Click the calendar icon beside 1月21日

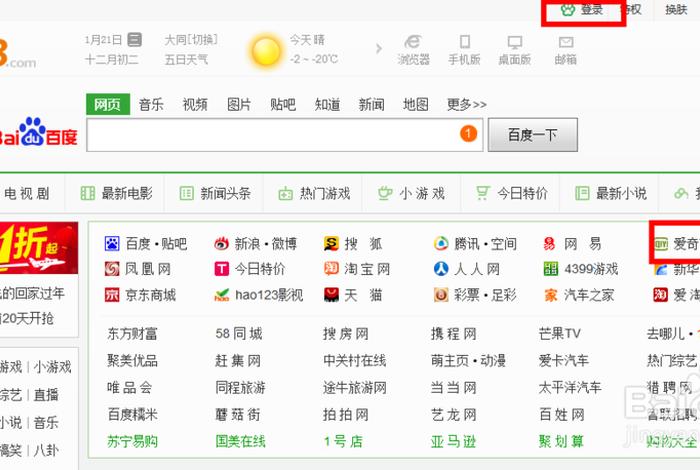[x=135, y=40]
